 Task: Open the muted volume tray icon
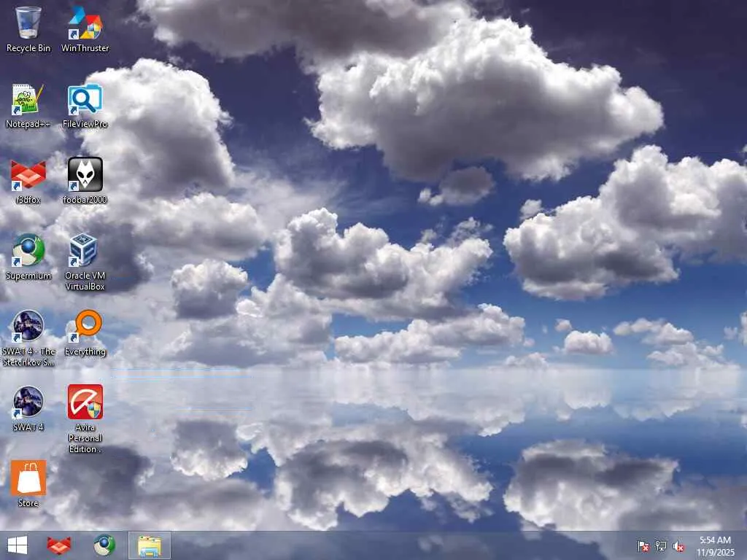[678, 546]
